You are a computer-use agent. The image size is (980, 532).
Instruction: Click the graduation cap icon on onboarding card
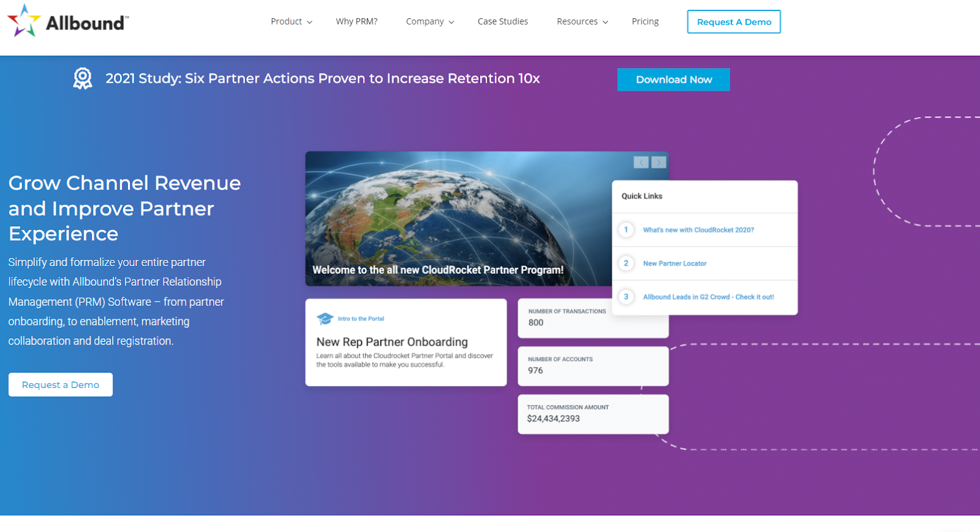(325, 319)
